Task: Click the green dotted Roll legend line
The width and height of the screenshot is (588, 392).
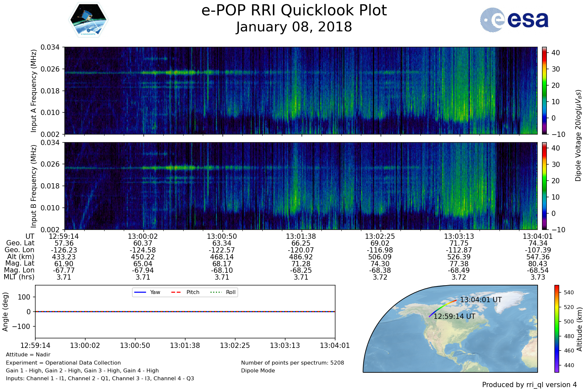Action: 216,292
